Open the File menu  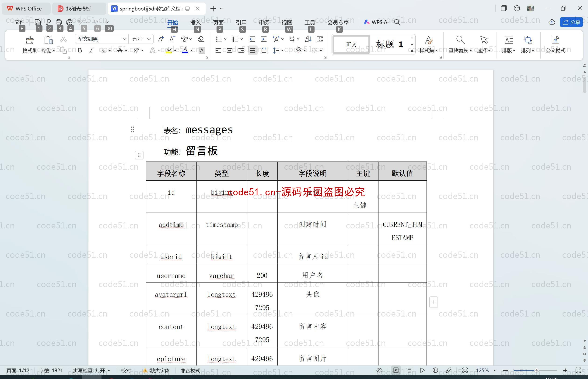pyautogui.click(x=16, y=22)
